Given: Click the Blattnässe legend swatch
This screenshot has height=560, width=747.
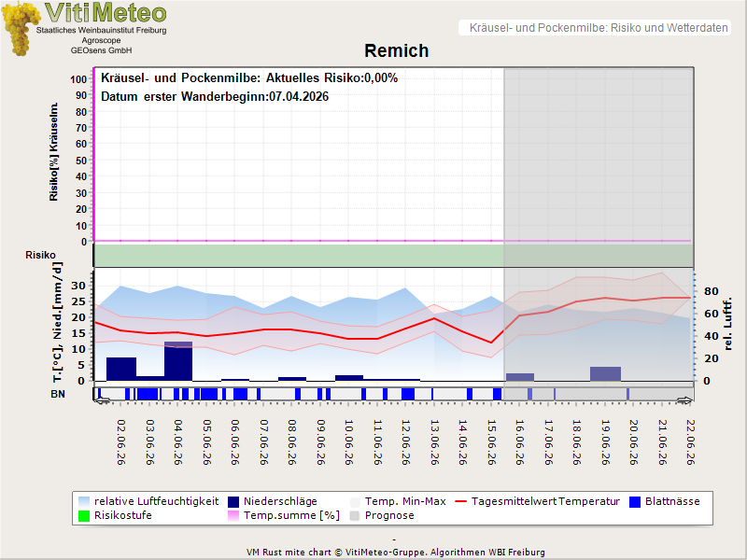Looking at the screenshot, I should (x=635, y=501).
